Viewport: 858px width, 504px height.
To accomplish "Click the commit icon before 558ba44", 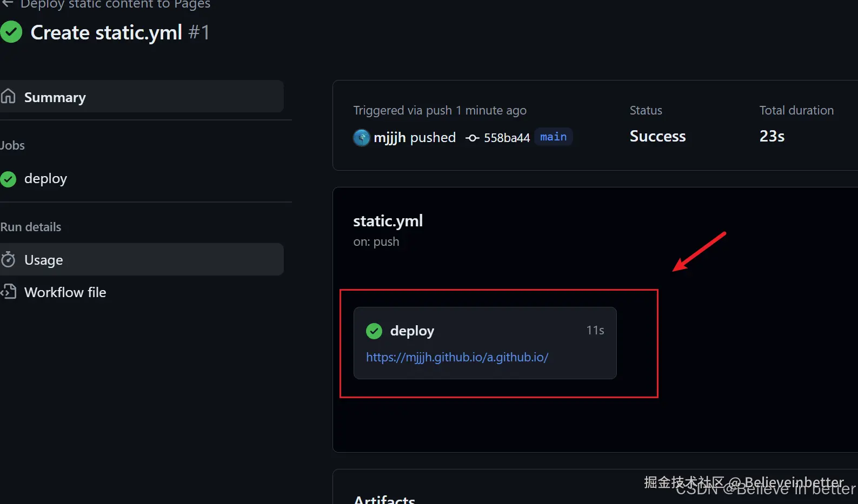I will [473, 138].
